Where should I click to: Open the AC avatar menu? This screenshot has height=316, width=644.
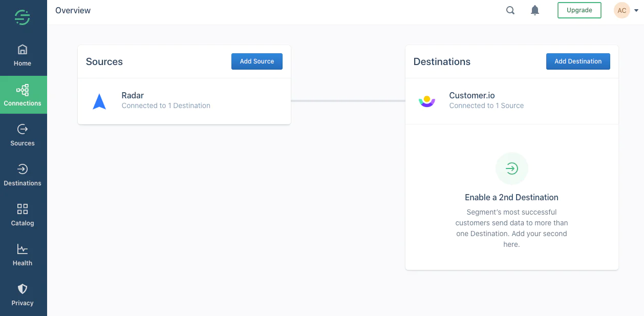coord(621,10)
